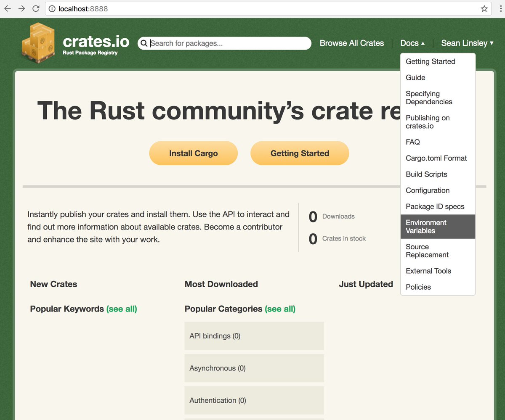Click the browser back arrow

coord(8,8)
